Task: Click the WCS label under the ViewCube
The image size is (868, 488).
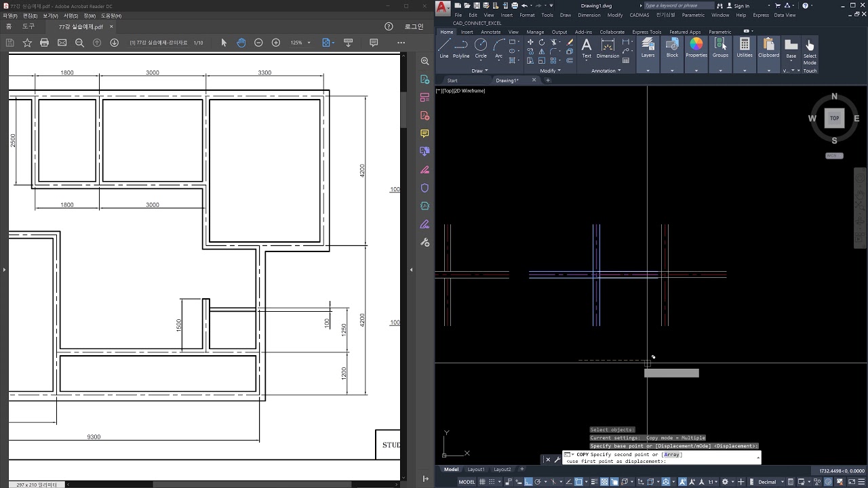Action: 834,156
